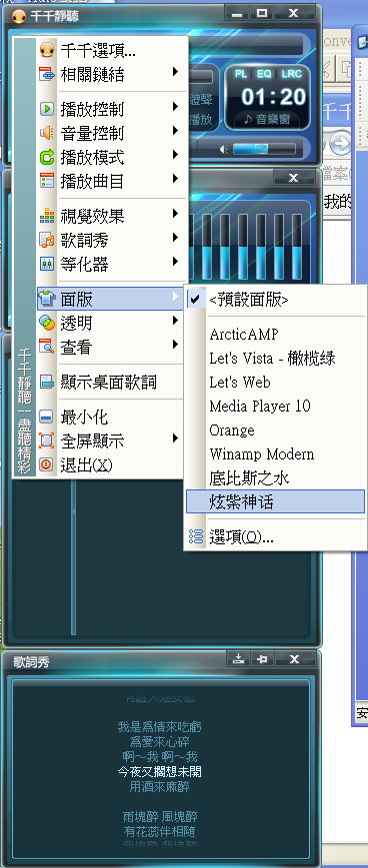The width and height of the screenshot is (368, 868).
Task: Click the 播放模式 green loop icon
Action: click(47, 157)
